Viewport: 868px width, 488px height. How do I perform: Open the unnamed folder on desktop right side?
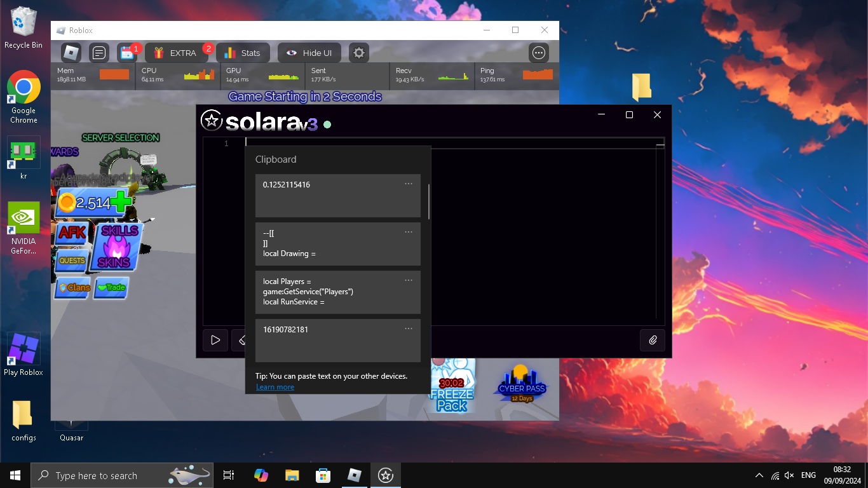point(642,86)
